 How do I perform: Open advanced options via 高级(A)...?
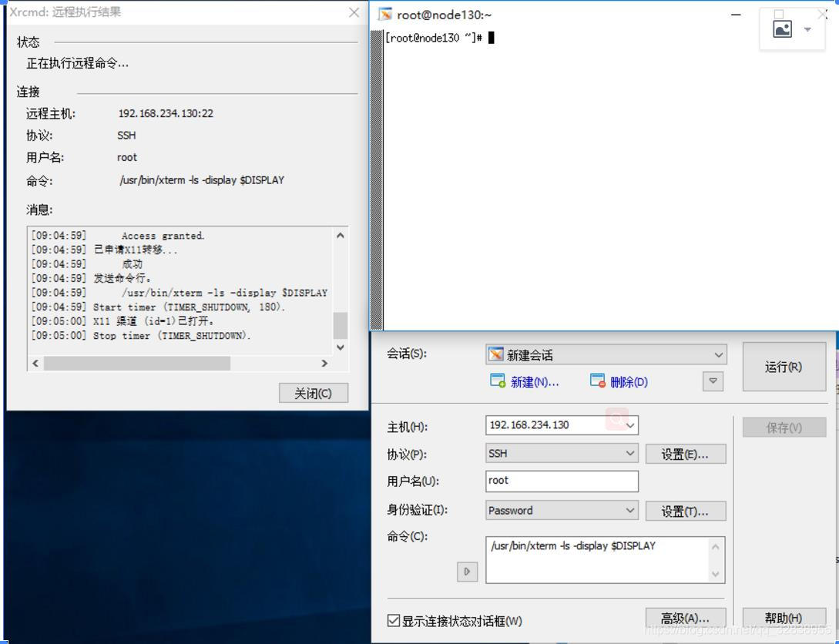684,617
